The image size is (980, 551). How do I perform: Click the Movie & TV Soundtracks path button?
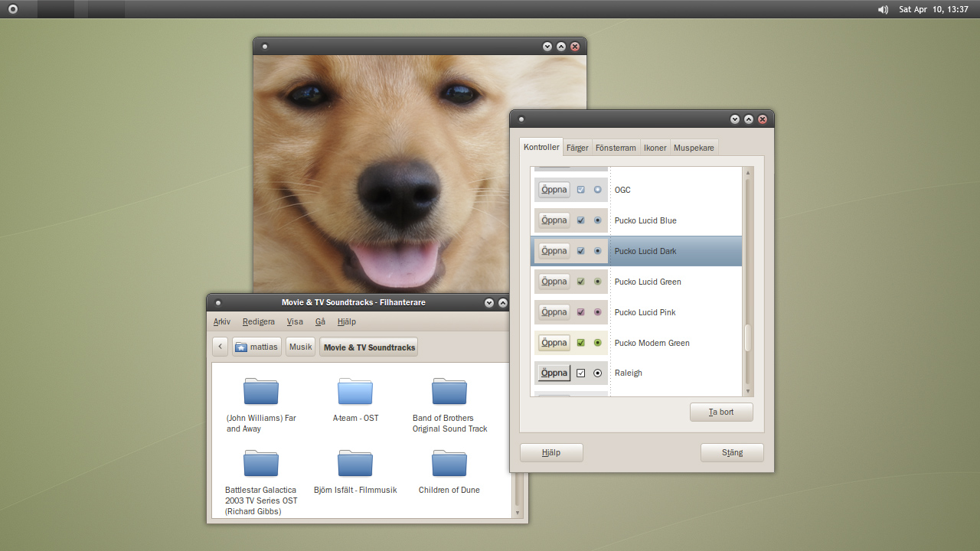click(369, 347)
